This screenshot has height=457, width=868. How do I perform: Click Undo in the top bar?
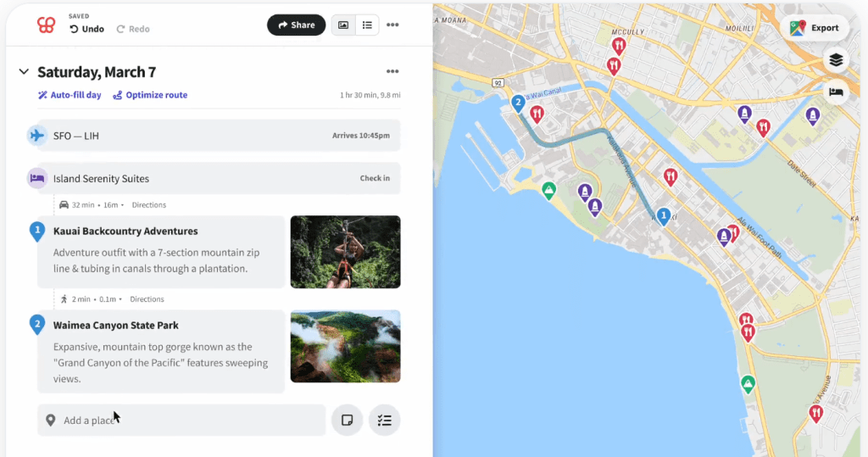(86, 29)
